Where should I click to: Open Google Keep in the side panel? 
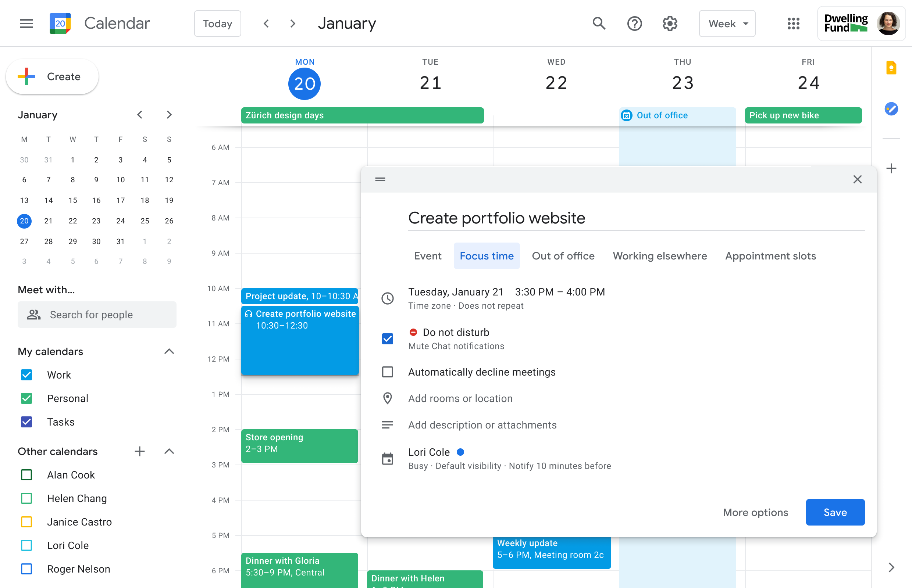[891, 68]
